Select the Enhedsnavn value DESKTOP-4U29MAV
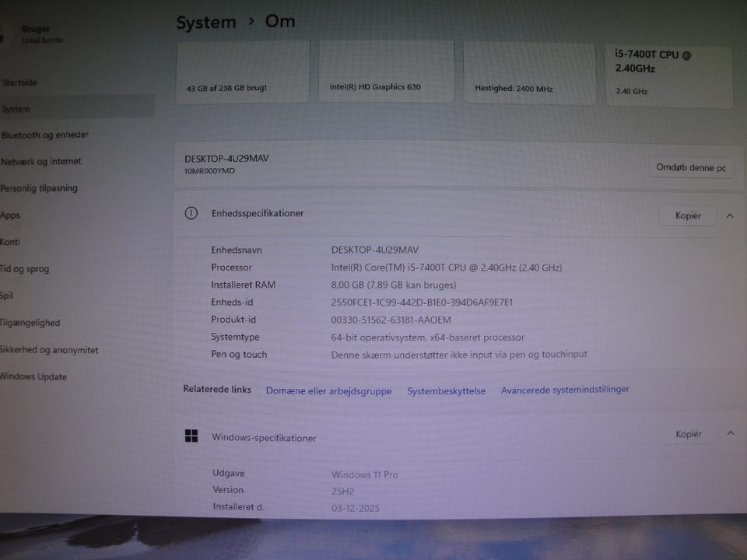The width and height of the screenshot is (747, 560). [x=375, y=250]
